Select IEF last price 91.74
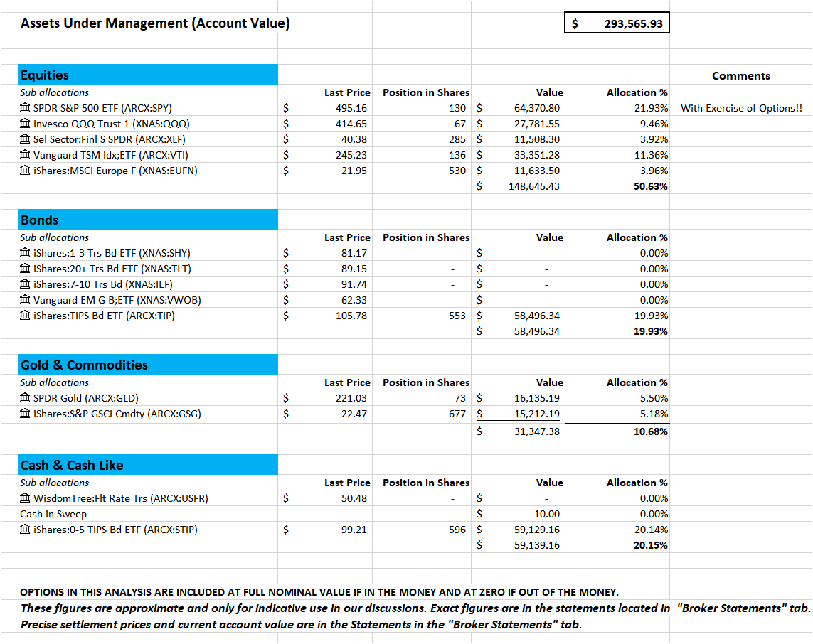Image resolution: width=813 pixels, height=644 pixels. coord(354,284)
